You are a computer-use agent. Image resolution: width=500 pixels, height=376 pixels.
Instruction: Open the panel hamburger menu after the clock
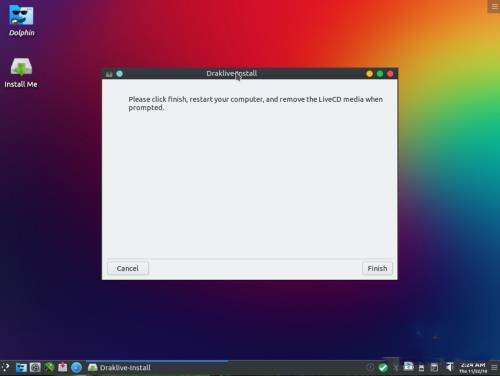(x=494, y=368)
